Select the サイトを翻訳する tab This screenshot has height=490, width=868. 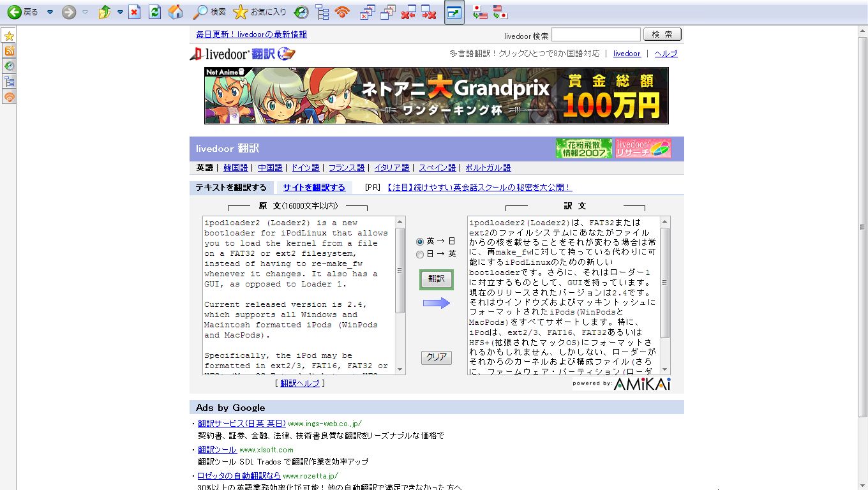click(x=314, y=188)
